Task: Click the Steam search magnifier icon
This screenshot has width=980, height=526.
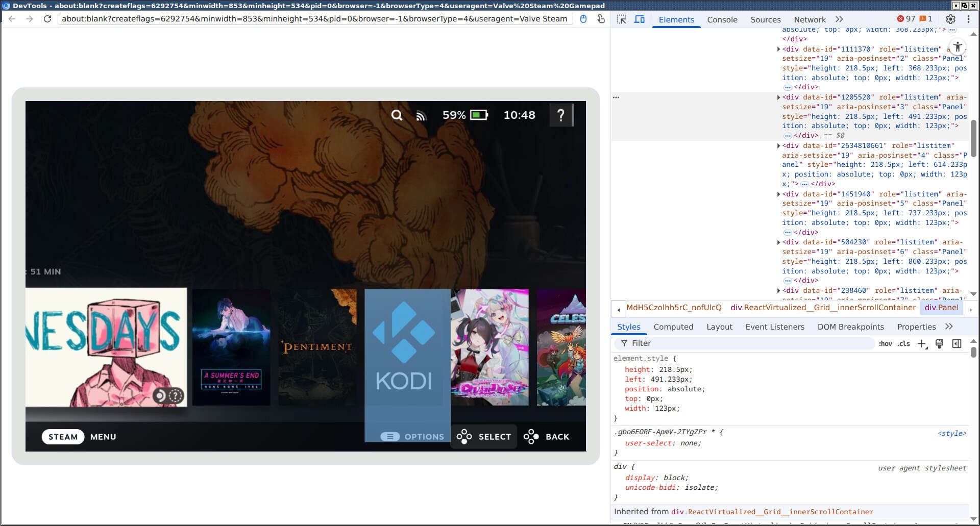Action: (397, 115)
